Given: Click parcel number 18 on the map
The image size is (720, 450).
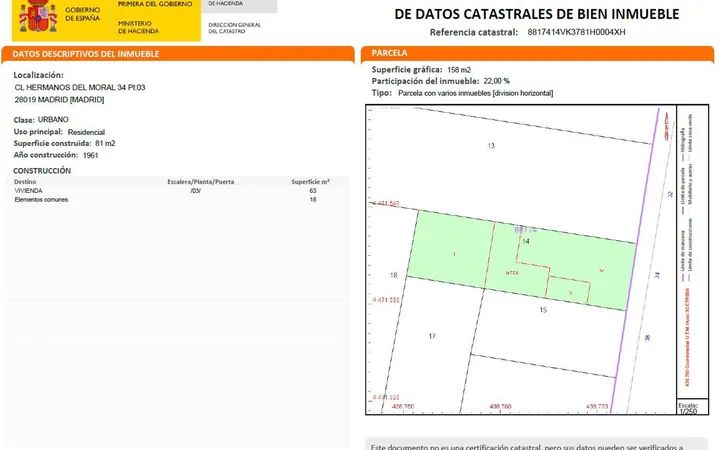Looking at the screenshot, I should click(394, 275).
